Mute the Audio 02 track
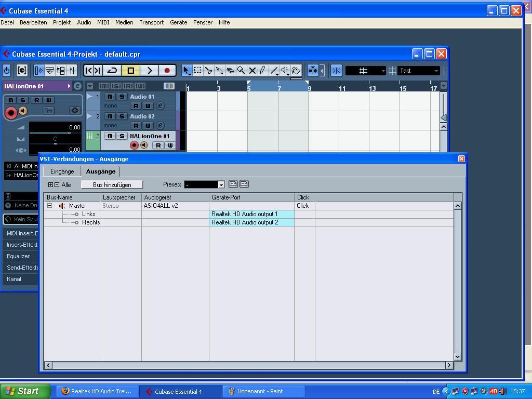 (x=110, y=116)
